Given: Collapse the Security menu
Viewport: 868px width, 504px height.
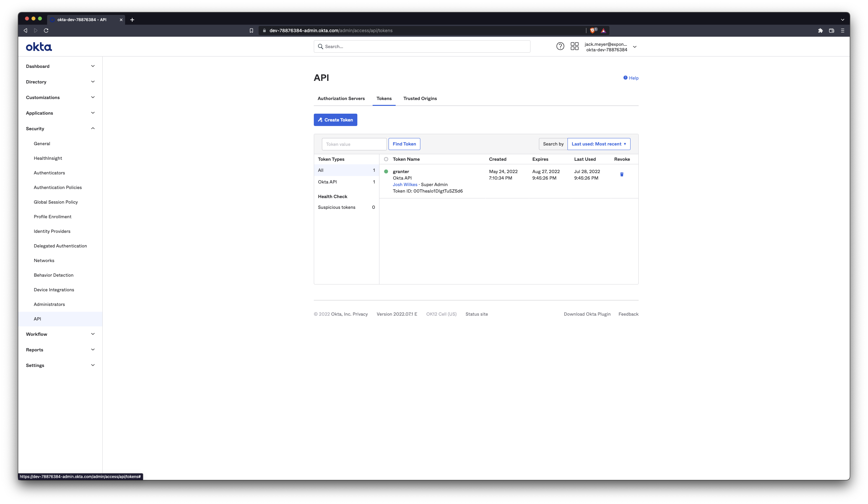Looking at the screenshot, I should pos(60,129).
